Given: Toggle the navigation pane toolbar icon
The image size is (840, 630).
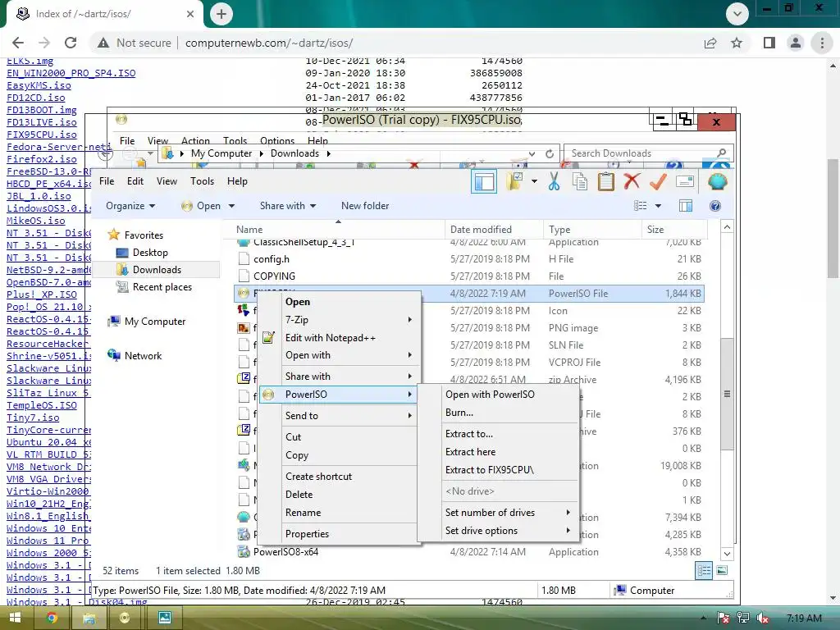Looking at the screenshot, I should click(x=483, y=182).
